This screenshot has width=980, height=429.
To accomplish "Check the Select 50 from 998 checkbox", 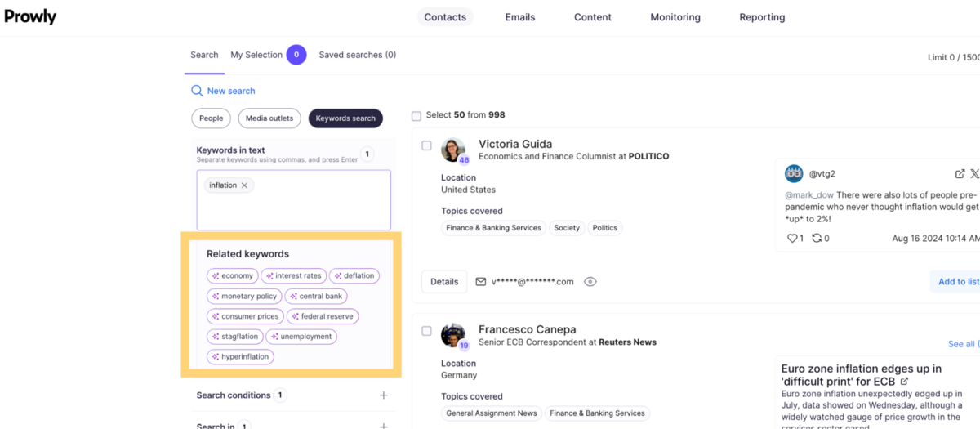I will (x=416, y=116).
